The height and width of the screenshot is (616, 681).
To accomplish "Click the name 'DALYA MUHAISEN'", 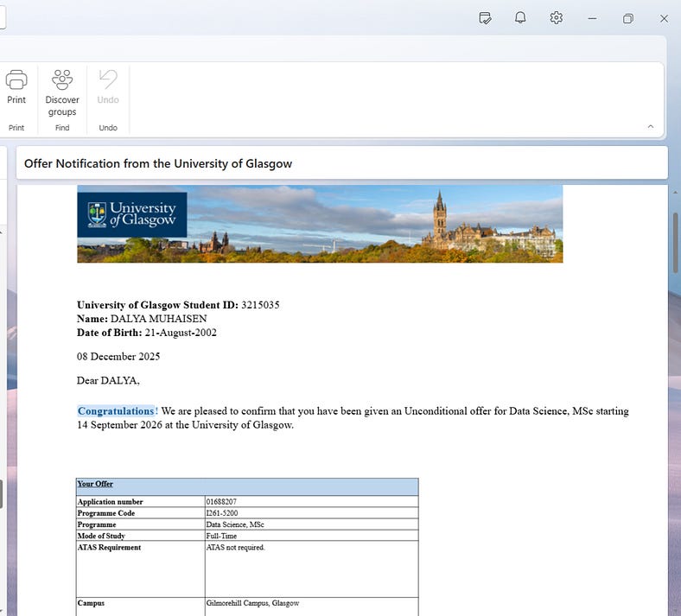I will click(158, 319).
